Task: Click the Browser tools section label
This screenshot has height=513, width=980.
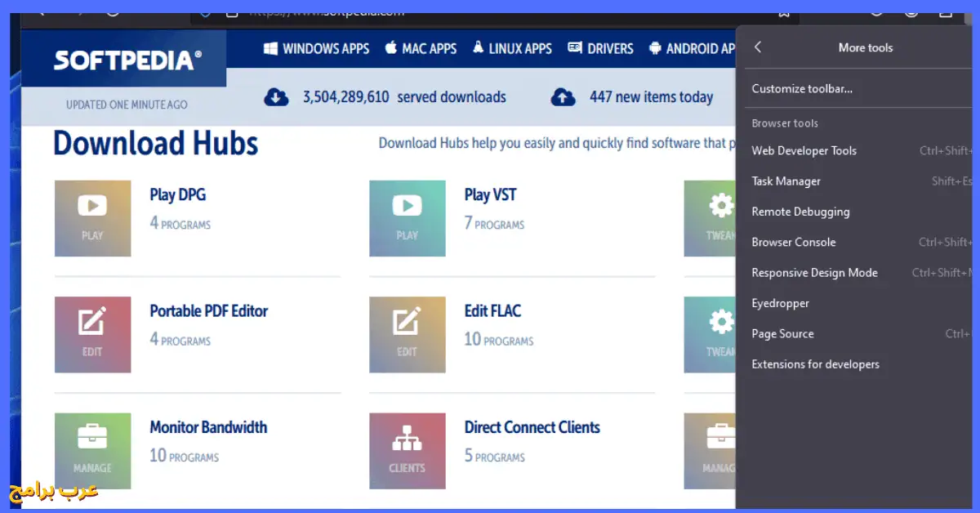Action: [785, 123]
